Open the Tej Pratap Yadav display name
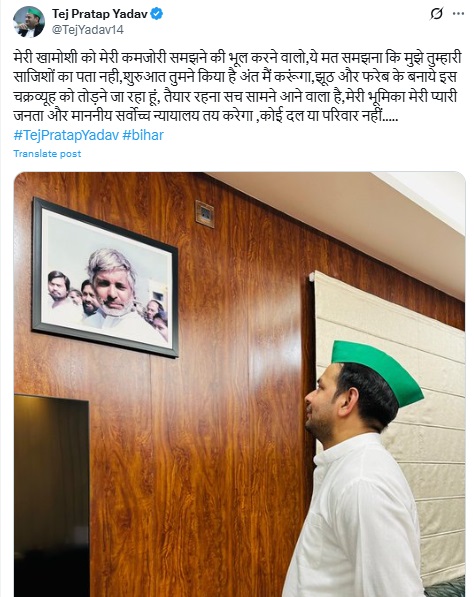 click(100, 14)
